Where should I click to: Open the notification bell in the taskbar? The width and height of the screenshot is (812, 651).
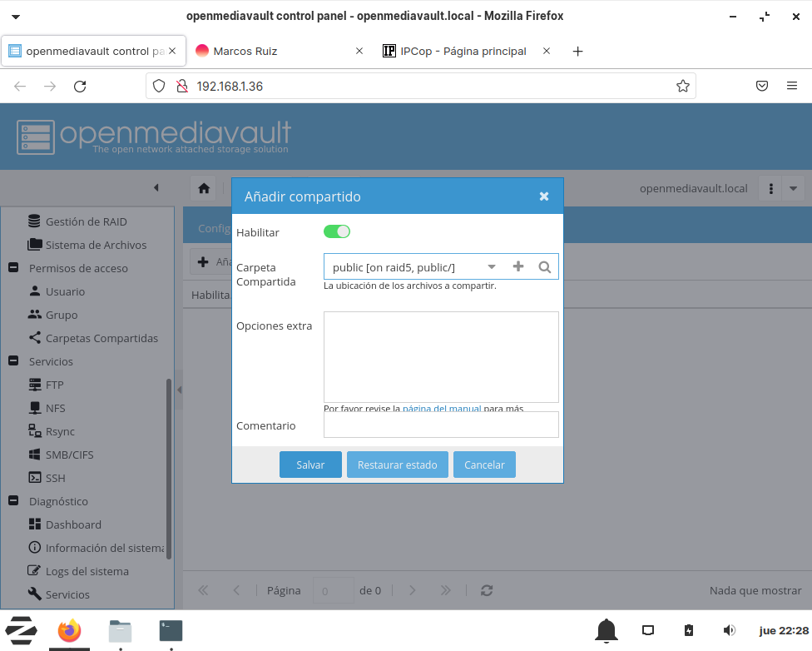click(607, 630)
